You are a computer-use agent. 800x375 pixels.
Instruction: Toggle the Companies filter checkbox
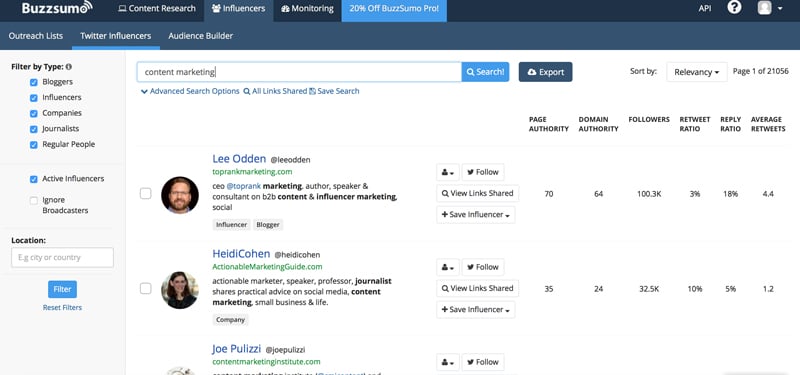click(34, 113)
